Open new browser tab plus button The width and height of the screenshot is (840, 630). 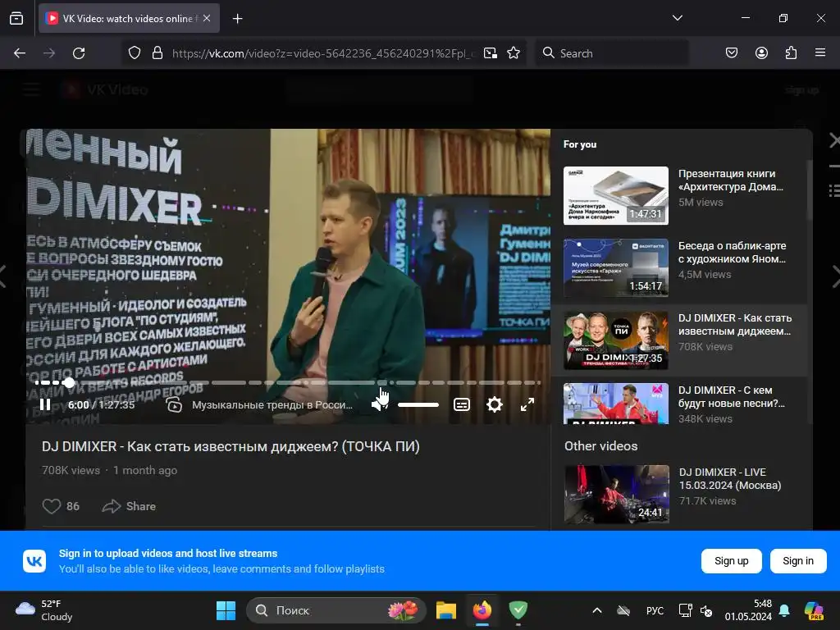[x=237, y=19]
